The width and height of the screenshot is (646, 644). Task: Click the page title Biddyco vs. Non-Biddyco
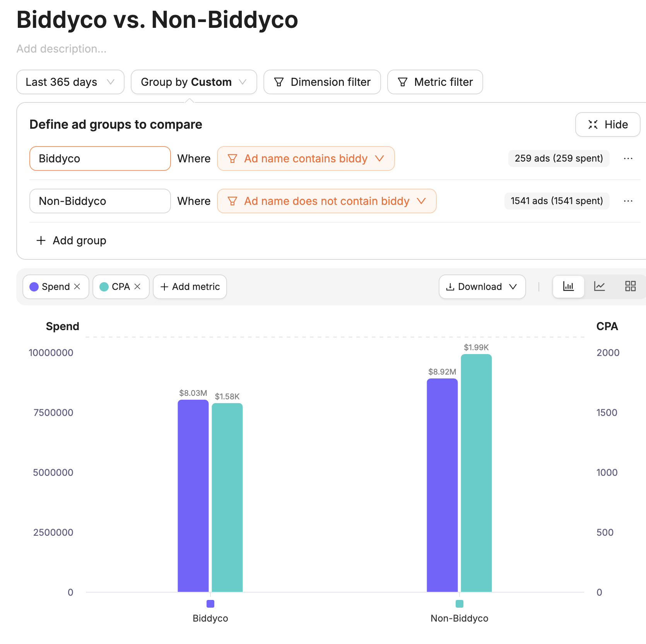pyautogui.click(x=157, y=19)
